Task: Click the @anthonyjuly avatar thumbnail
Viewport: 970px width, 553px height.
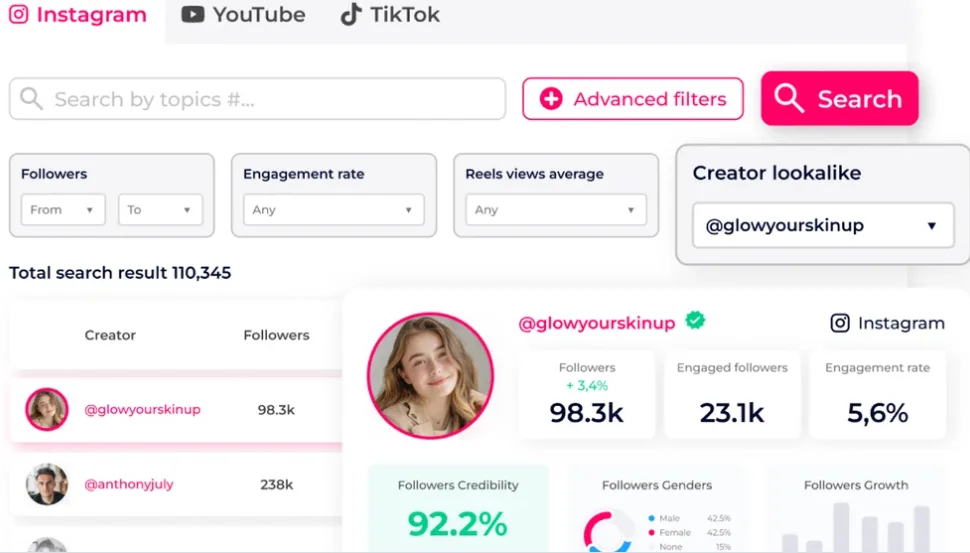Action: pos(46,484)
